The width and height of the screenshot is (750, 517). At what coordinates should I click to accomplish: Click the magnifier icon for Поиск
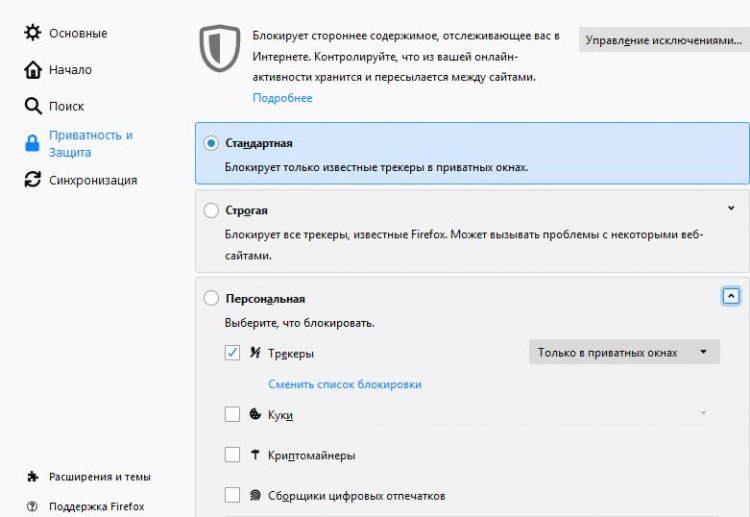[x=31, y=106]
